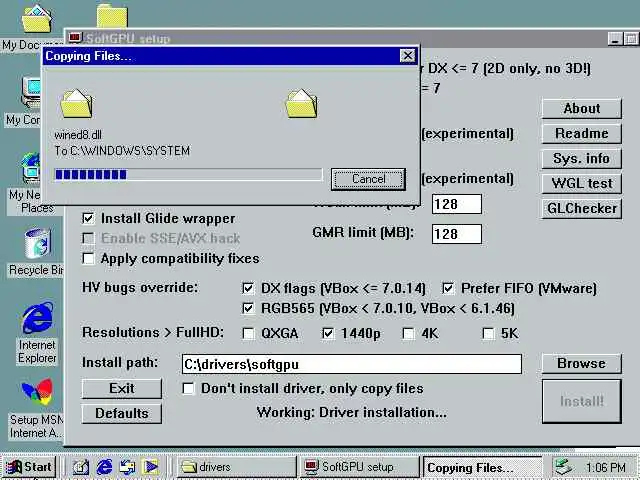Click Working: Driver installation status text
The image size is (640, 480).
(x=351, y=413)
